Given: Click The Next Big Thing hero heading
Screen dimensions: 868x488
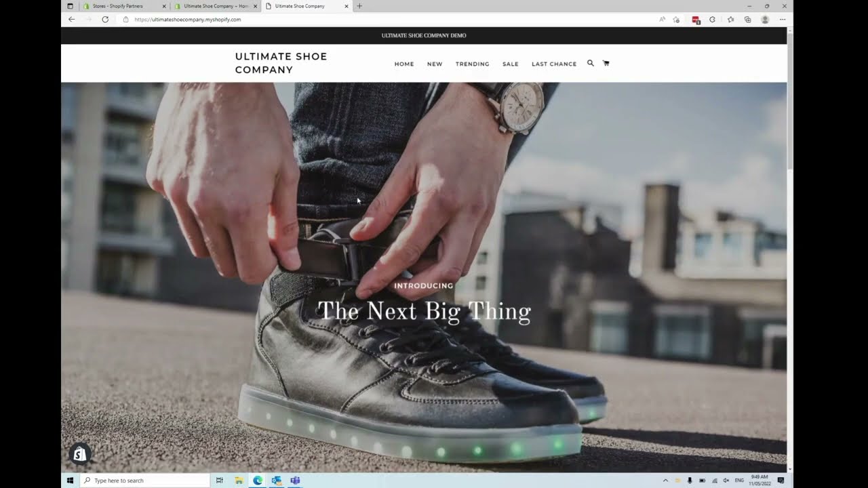Looking at the screenshot, I should coord(424,311).
